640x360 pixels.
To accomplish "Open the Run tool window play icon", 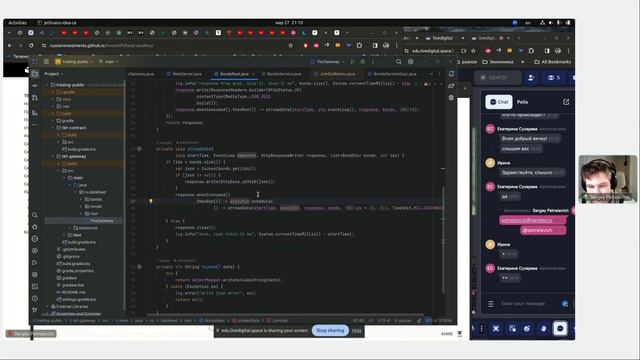I will tap(35, 262).
